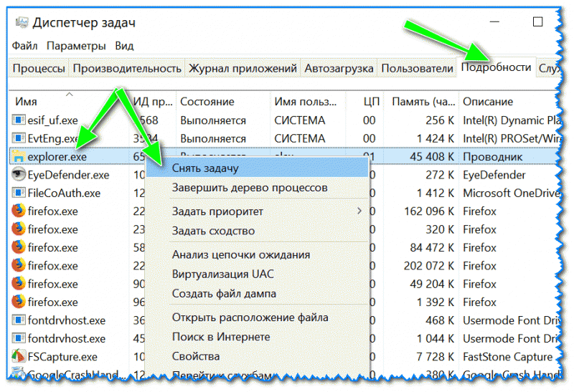Open the Файл menu
Viewport: 574px width, 392px height.
24,46
